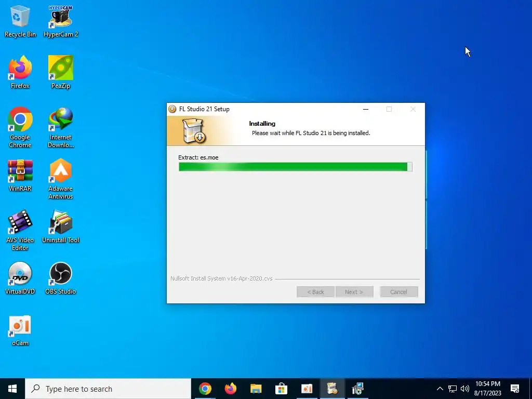
Task: Click the installation progress bar
Action: pyautogui.click(x=295, y=167)
